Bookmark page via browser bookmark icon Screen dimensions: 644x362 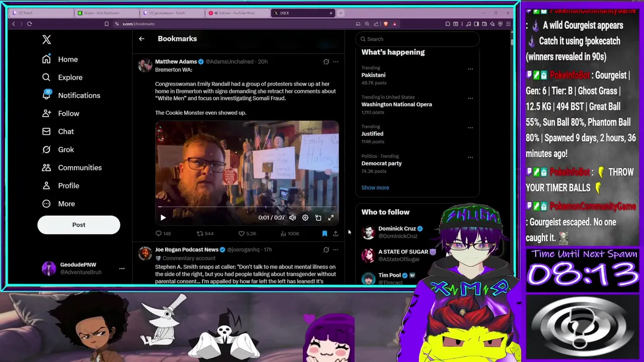106,24
